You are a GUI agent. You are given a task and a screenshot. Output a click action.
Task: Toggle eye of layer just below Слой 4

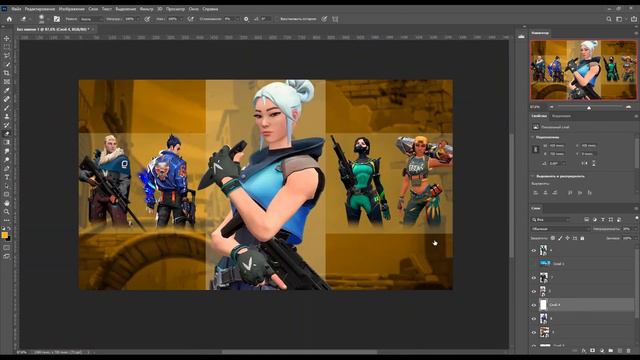533,319
